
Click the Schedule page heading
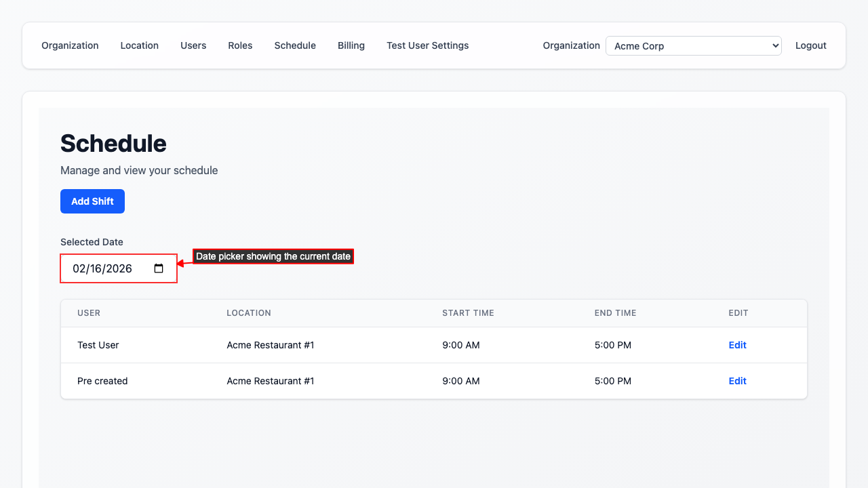click(x=113, y=144)
